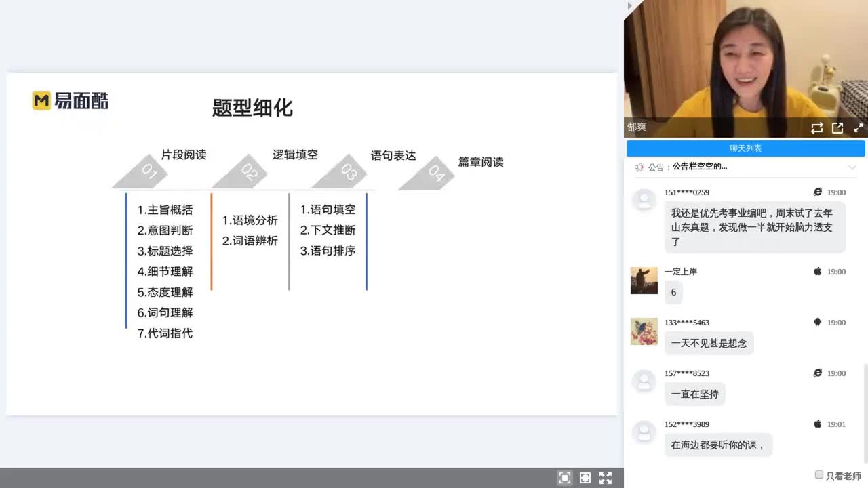Click the heading 逻辑填空
Image resolution: width=868 pixels, height=488 pixels.
coord(295,155)
